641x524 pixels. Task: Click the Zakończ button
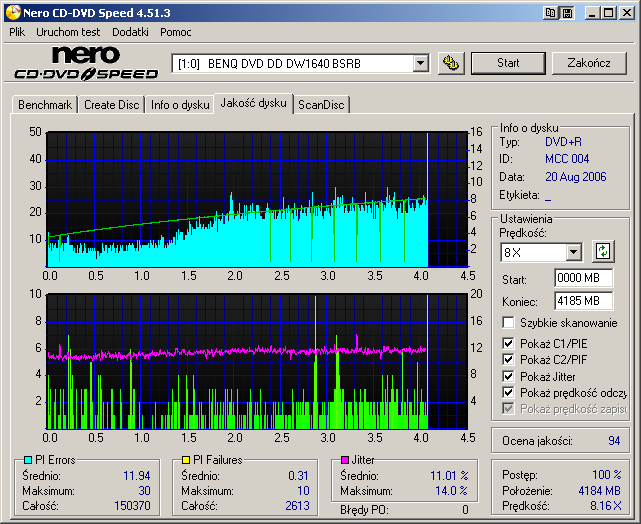(x=589, y=63)
